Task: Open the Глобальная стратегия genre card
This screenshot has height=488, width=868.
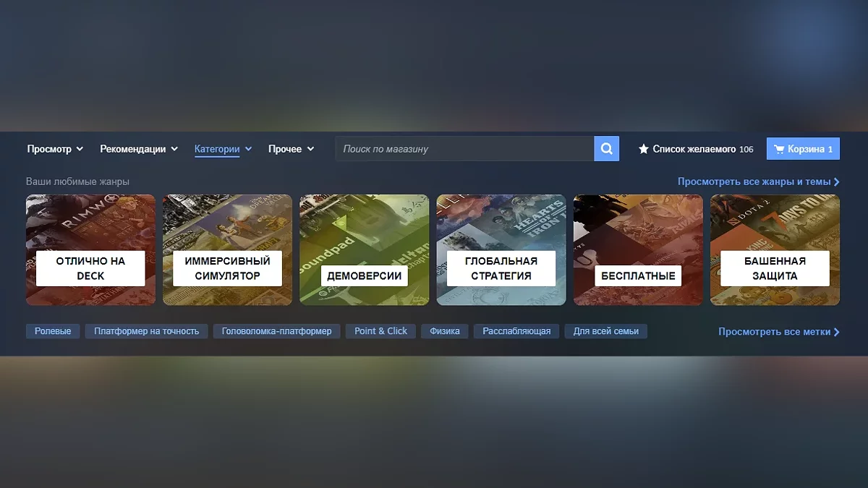Action: pos(501,250)
